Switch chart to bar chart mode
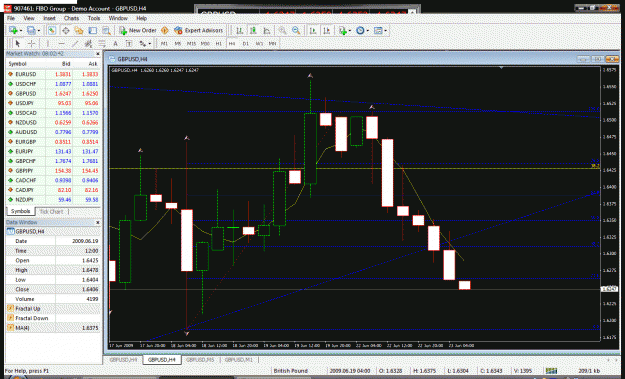 click(240, 30)
